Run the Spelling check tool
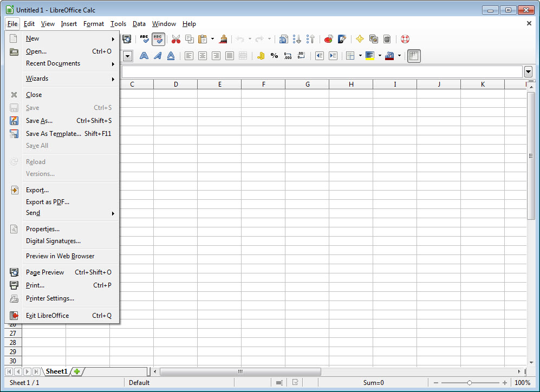 (144, 39)
